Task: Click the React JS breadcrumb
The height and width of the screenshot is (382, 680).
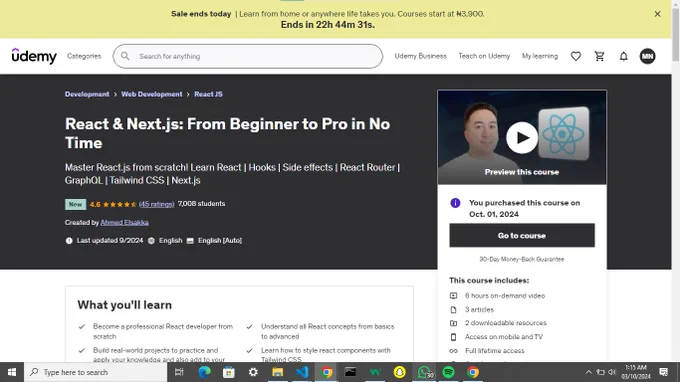Action: point(208,94)
